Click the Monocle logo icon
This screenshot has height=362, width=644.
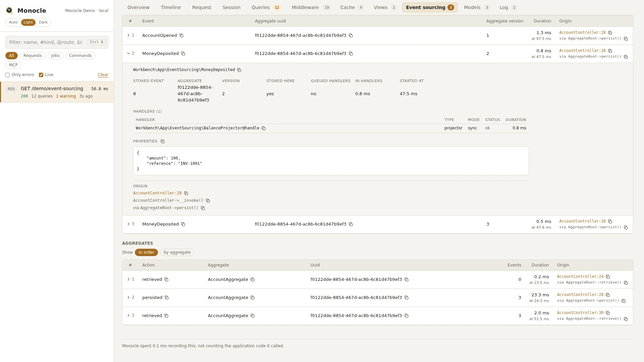point(9,11)
